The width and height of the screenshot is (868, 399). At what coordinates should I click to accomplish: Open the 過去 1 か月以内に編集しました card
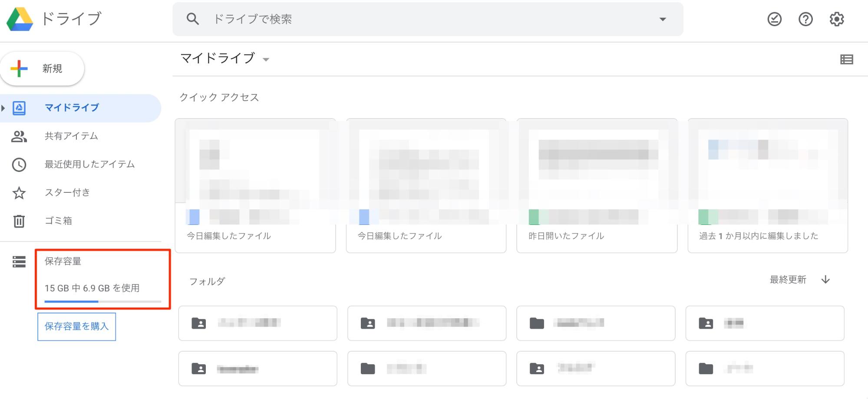[768, 185]
